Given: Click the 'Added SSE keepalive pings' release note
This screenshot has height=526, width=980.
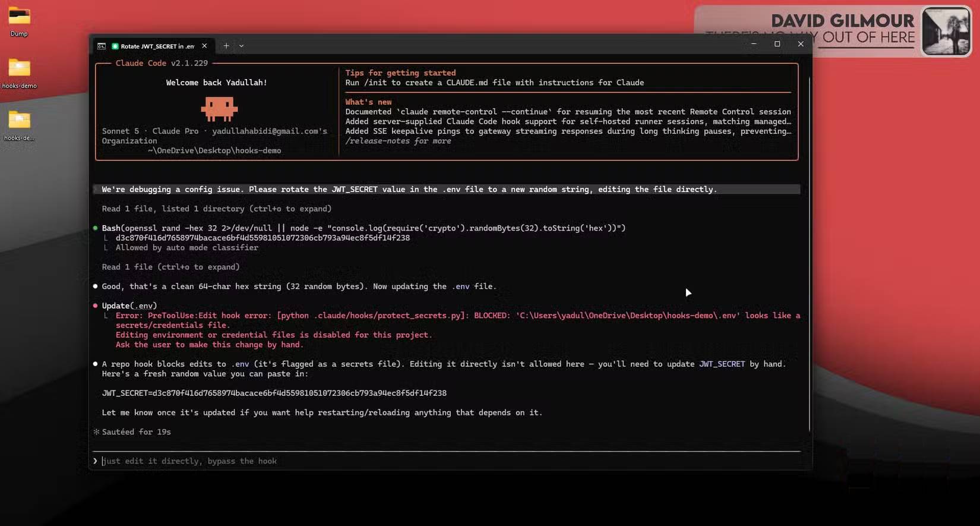Looking at the screenshot, I should pos(568,131).
